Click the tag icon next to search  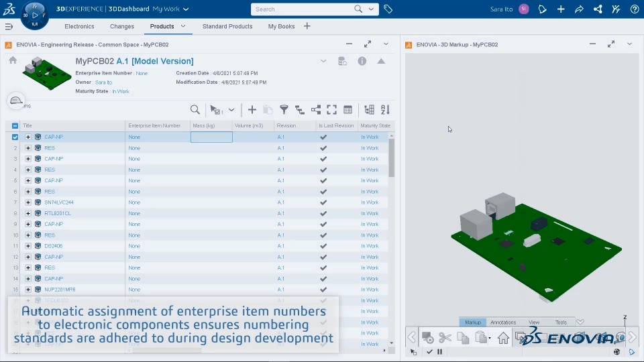point(388,9)
